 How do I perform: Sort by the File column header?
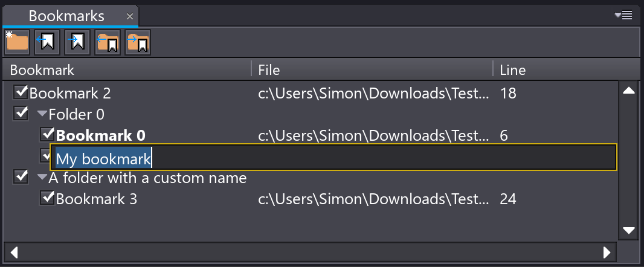pyautogui.click(x=372, y=69)
